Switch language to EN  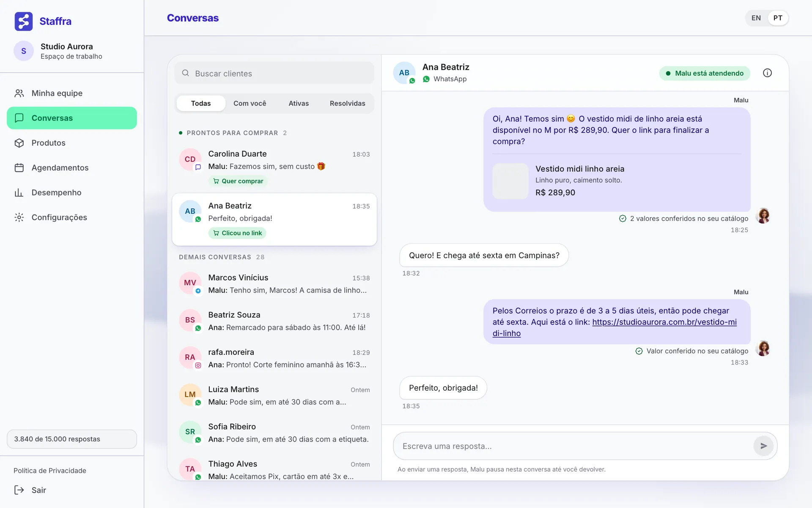(x=756, y=18)
